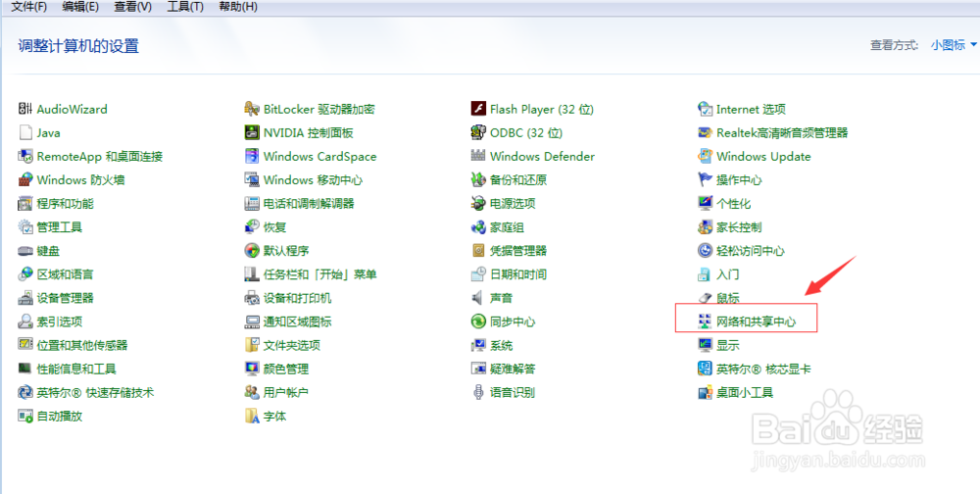Click the Realtek高清晰音频管理器 link
The image size is (980, 494).
click(x=782, y=133)
